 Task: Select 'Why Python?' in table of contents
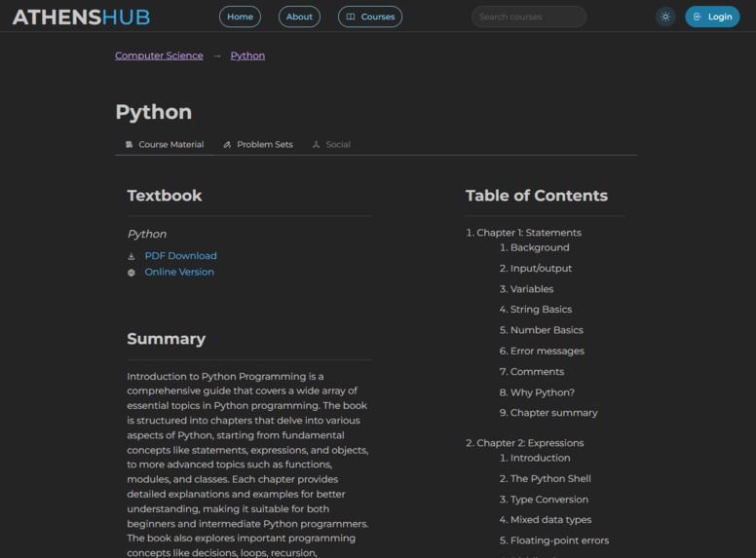pyautogui.click(x=543, y=392)
